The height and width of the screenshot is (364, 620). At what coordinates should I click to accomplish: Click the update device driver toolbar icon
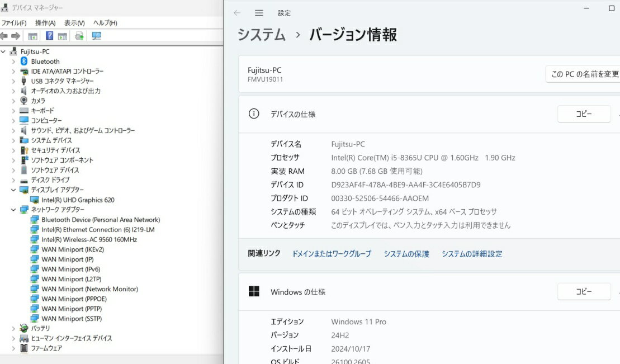point(79,36)
